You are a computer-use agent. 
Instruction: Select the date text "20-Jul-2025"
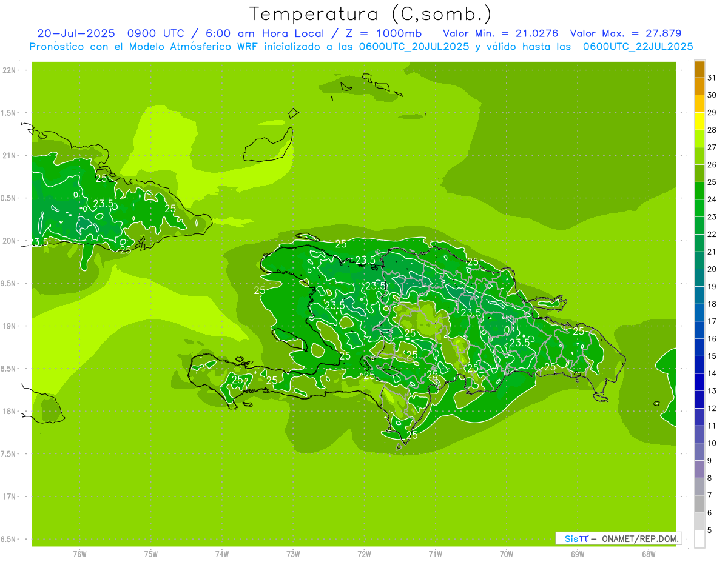(76, 33)
